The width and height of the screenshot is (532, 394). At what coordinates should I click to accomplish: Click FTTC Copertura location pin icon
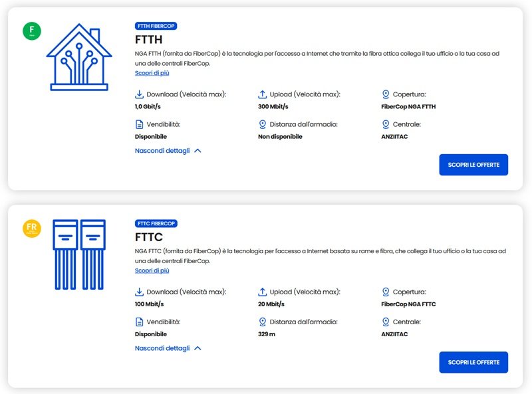point(386,292)
